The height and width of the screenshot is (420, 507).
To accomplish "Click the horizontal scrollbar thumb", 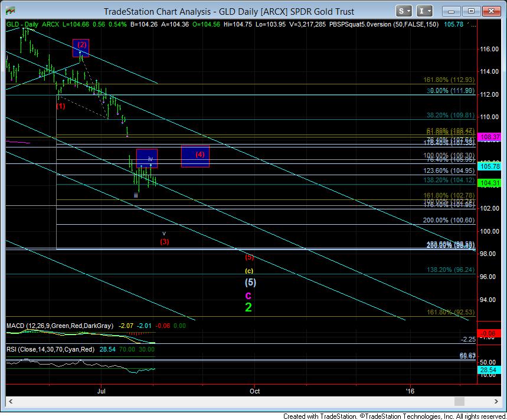I will [x=459, y=401].
